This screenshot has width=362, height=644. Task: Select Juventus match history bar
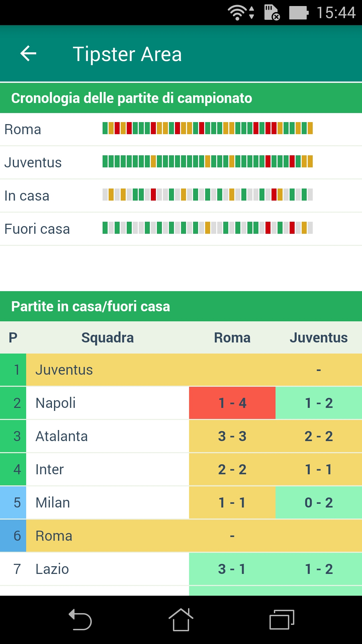click(207, 161)
